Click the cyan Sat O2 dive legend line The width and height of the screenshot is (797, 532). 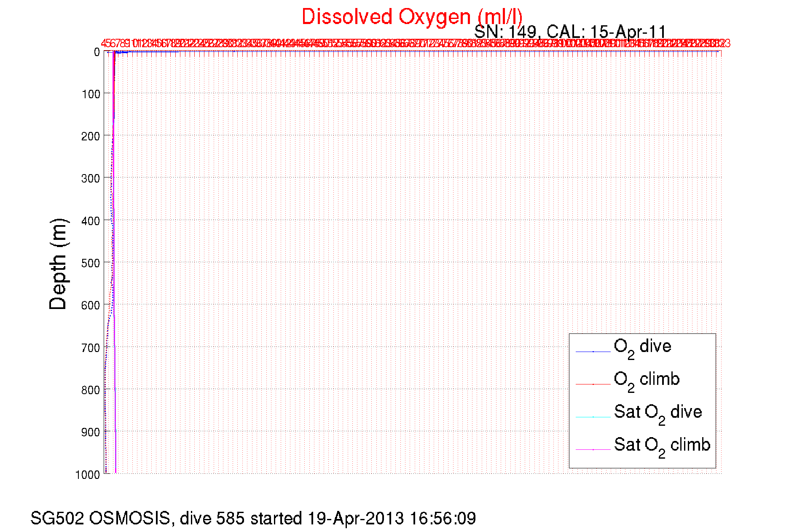pos(593,417)
